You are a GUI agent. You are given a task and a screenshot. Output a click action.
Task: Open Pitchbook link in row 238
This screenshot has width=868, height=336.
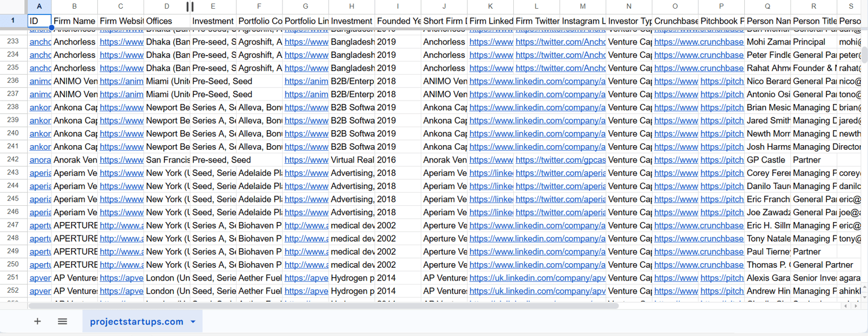tap(722, 108)
